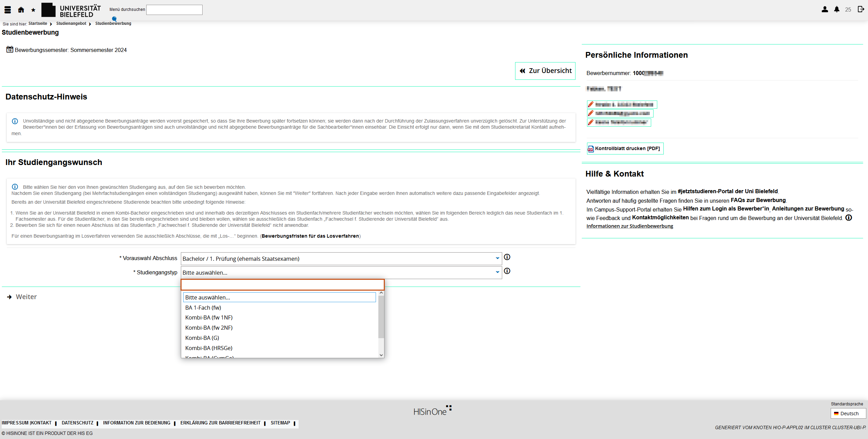Click the Zur Übersicht button
Viewport: 868px width, 439px height.
545,71
